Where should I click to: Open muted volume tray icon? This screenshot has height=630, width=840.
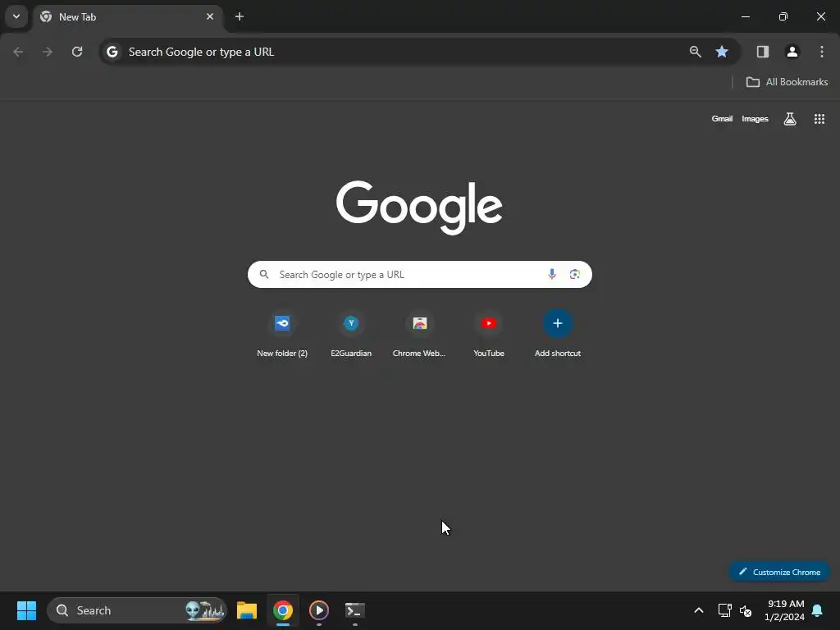click(x=746, y=610)
